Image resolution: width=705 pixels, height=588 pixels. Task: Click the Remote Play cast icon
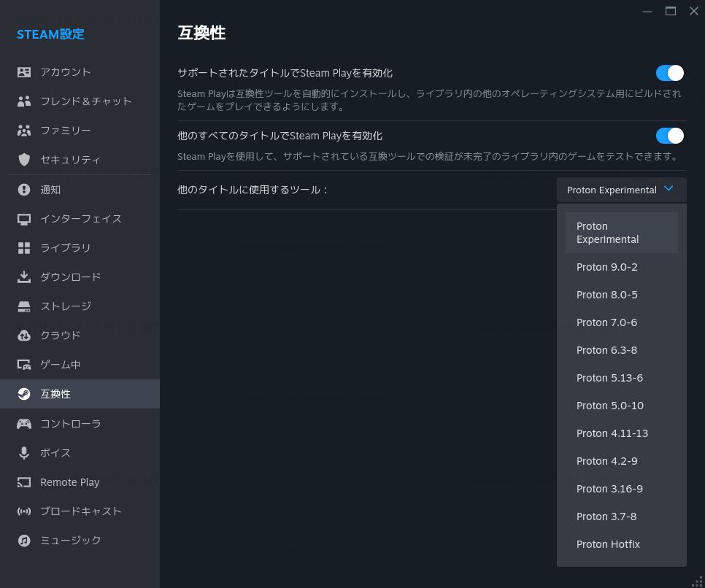coord(24,482)
